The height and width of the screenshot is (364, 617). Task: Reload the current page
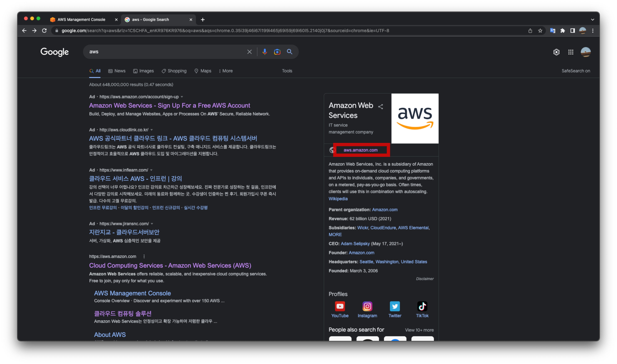pyautogui.click(x=44, y=31)
